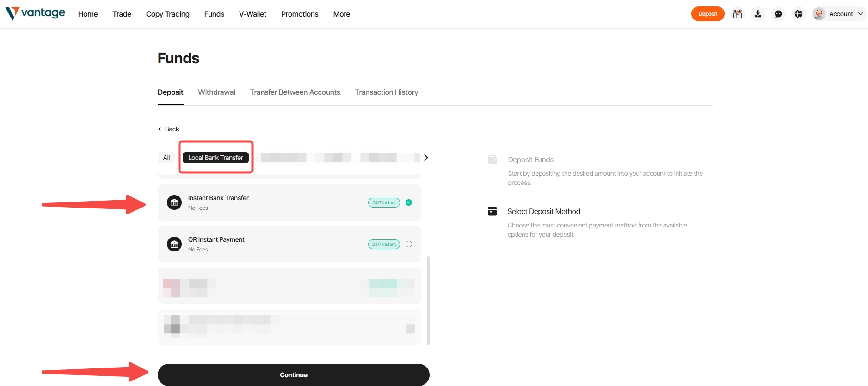Click the payment methods list scrollbar
The height and width of the screenshot is (386, 868).
[428, 300]
